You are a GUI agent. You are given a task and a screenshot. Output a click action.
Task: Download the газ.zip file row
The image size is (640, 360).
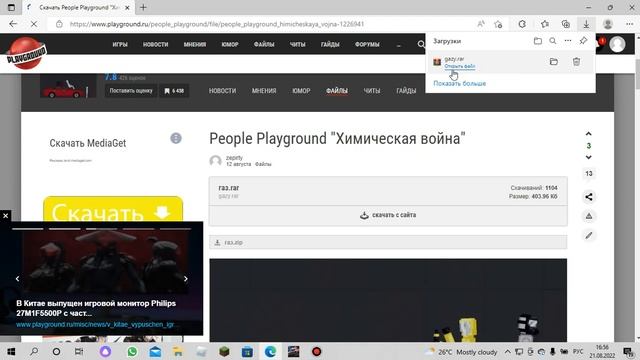(388, 242)
